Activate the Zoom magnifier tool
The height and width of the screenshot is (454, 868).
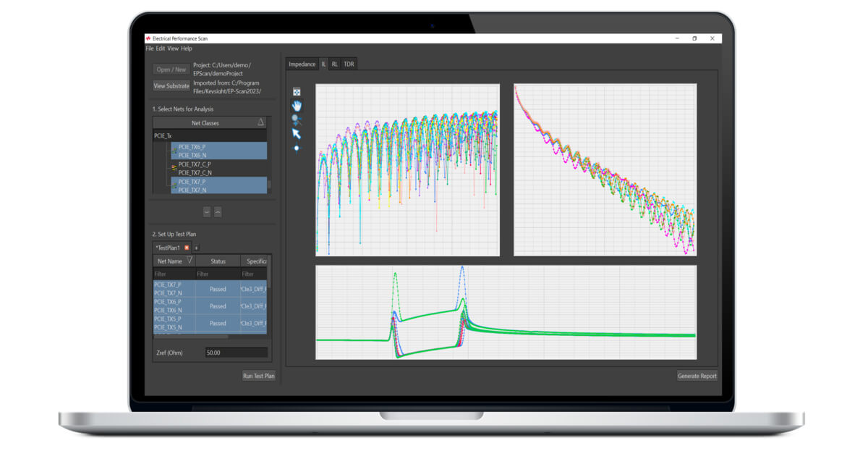[x=297, y=119]
